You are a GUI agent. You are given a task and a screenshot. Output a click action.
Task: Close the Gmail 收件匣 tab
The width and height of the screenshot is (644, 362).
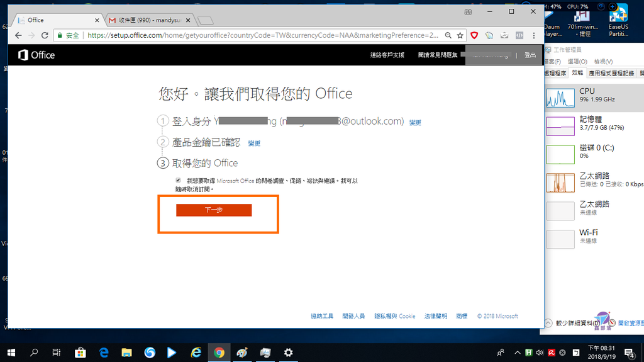point(188,20)
